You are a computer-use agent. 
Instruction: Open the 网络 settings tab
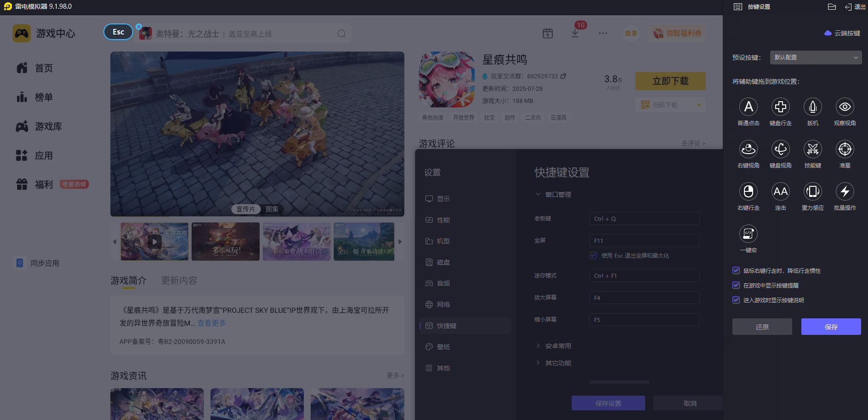465,305
